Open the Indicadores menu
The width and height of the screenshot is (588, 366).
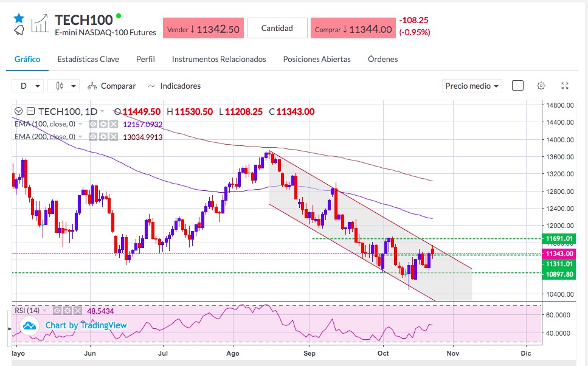coord(175,86)
